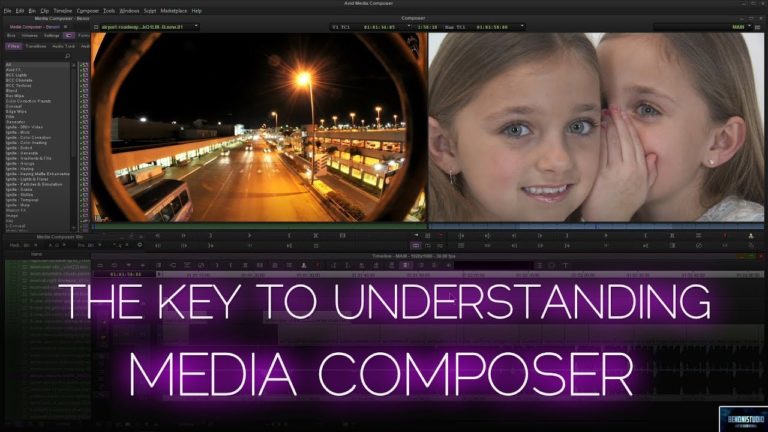Screen dimensions: 768x432
Task: Click the Play button under source monitor
Action: (249, 236)
